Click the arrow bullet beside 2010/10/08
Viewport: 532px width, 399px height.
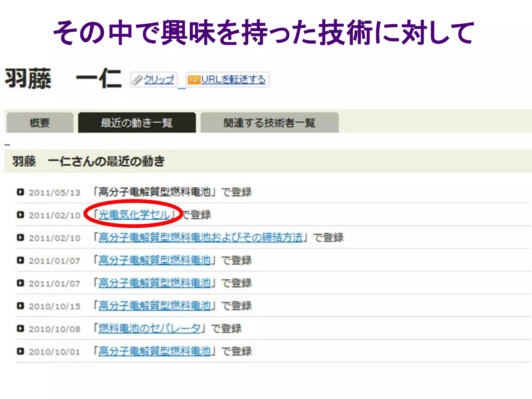click(21, 328)
